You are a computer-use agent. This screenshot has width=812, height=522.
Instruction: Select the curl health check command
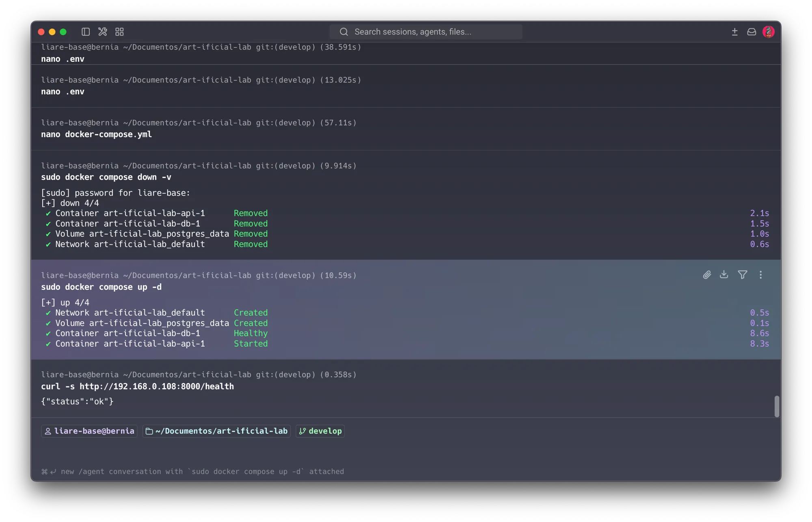pos(137,386)
